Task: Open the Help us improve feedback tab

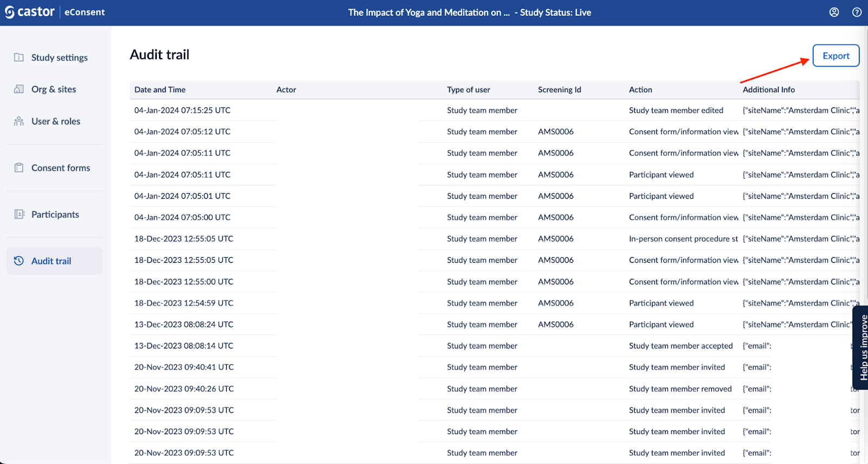Action: point(861,347)
